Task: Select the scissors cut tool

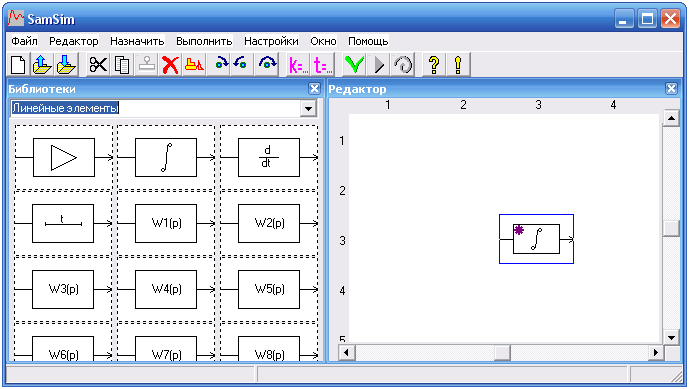Action: click(98, 65)
